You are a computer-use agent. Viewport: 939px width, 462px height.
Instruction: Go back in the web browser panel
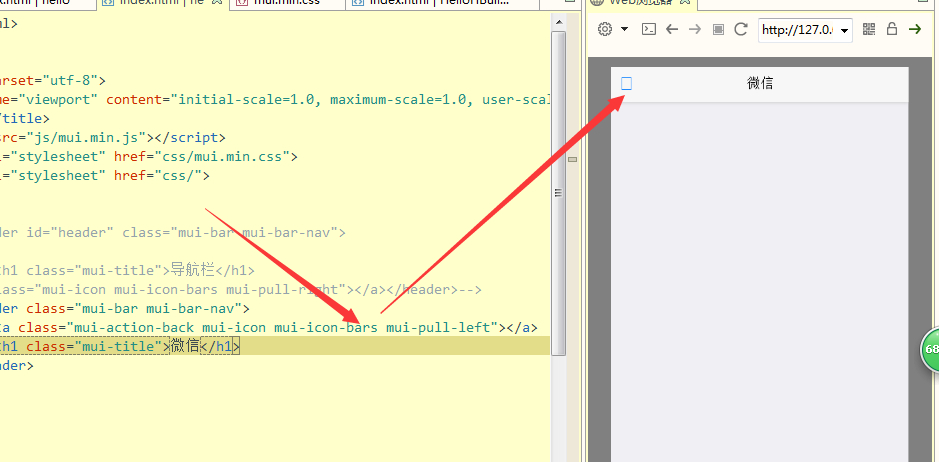672,29
